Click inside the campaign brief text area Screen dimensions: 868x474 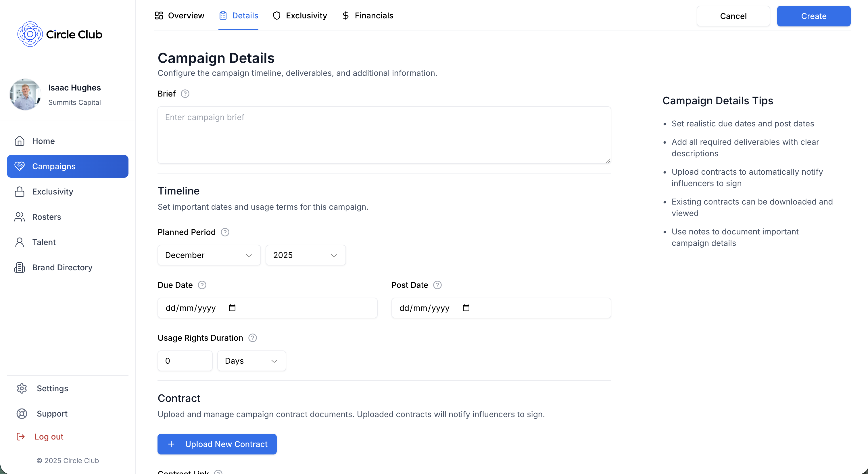pyautogui.click(x=384, y=135)
